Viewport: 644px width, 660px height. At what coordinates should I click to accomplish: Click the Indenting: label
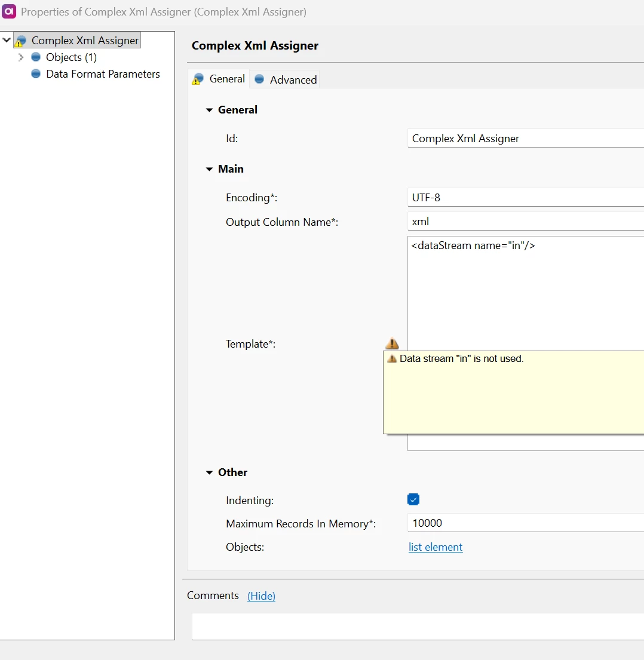(250, 500)
